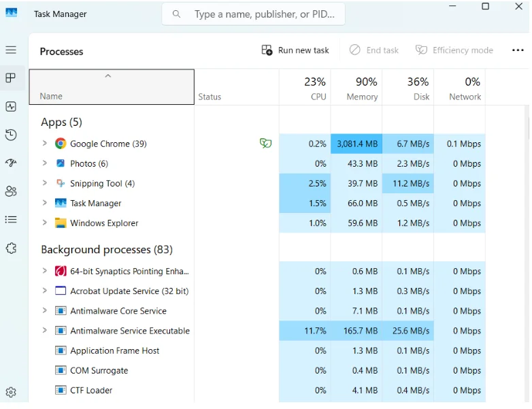Click the CTF Loader icon

[x=61, y=391]
